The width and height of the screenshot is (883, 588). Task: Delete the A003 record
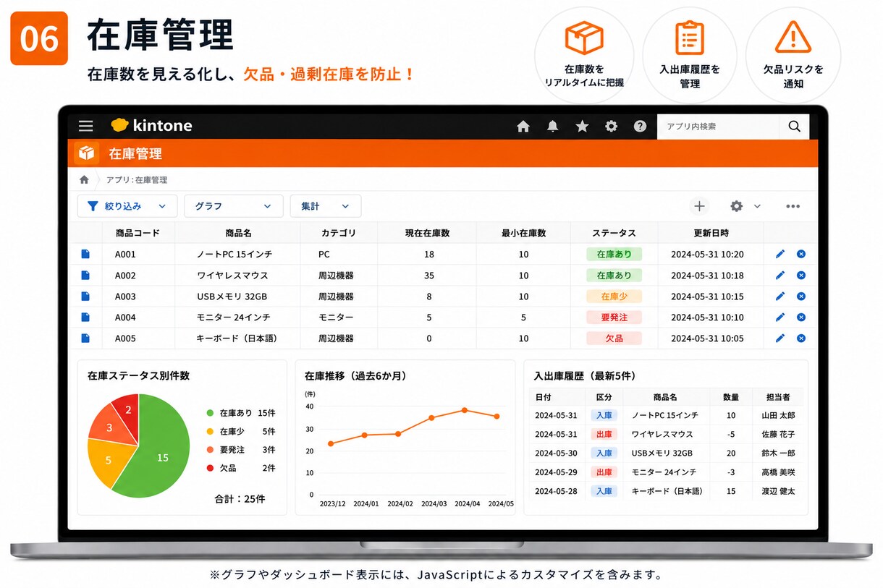pos(801,296)
